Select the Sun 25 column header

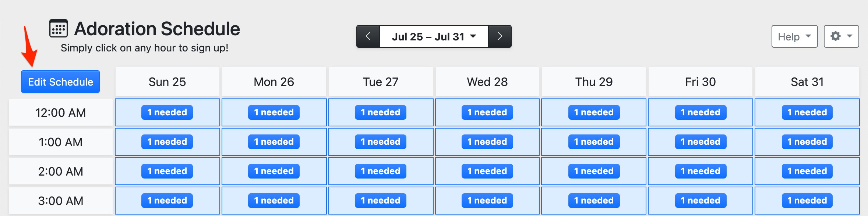point(167,82)
